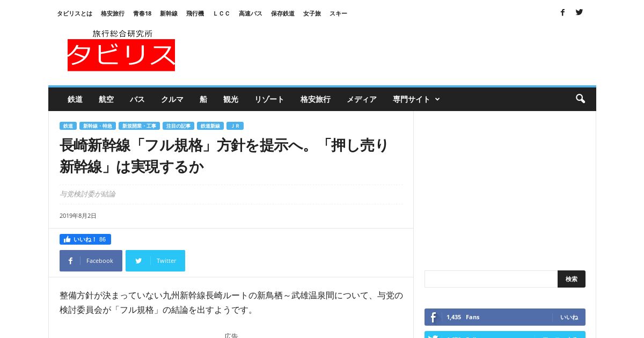
Task: Select the ＪＲ category tag
Action: (235, 126)
